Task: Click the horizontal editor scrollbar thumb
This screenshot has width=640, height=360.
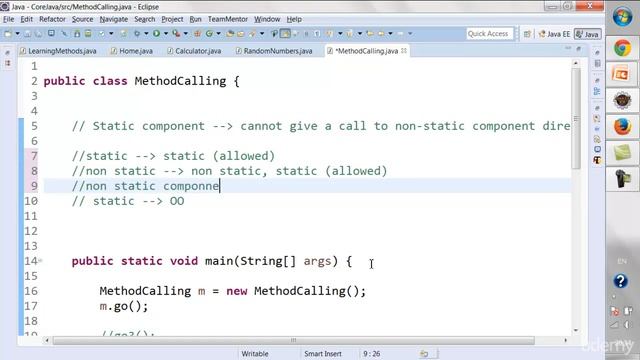Action: pos(293,340)
